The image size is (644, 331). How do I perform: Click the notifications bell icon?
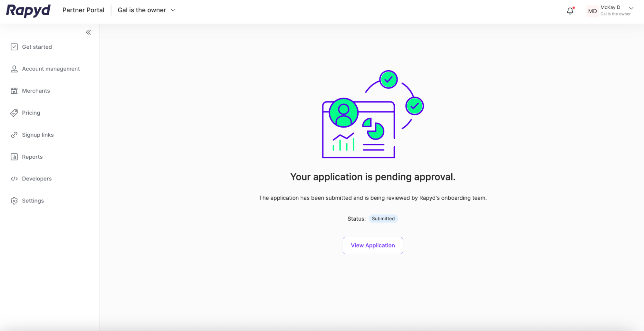coord(570,11)
